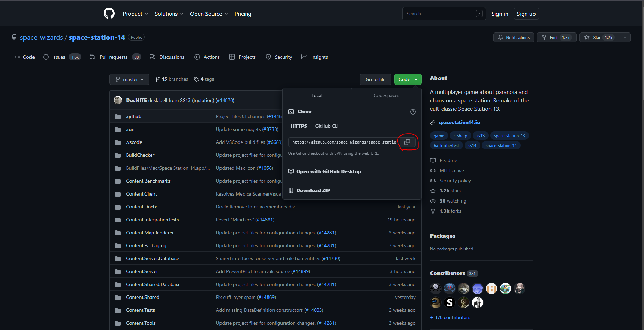Expand the master branch dropdown
Image resolution: width=644 pixels, height=330 pixels.
click(x=129, y=79)
